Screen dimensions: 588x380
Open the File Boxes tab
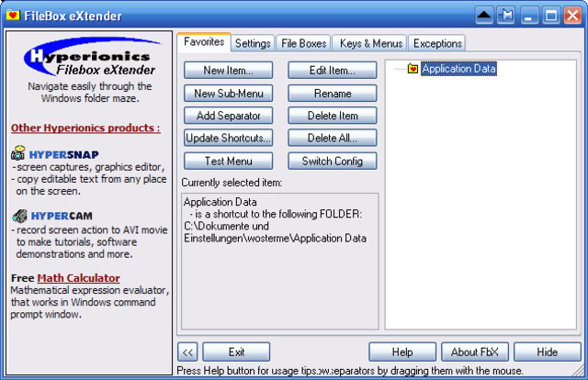(304, 43)
